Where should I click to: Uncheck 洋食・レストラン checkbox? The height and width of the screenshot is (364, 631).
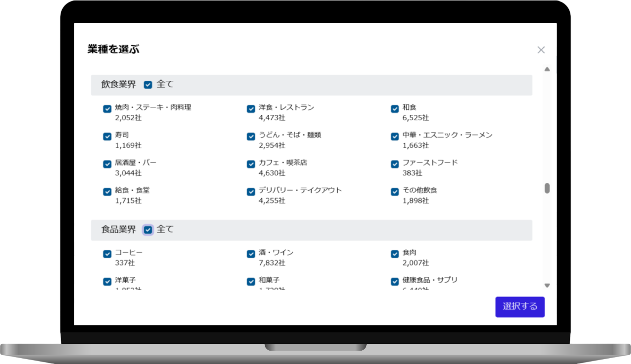coord(251,109)
